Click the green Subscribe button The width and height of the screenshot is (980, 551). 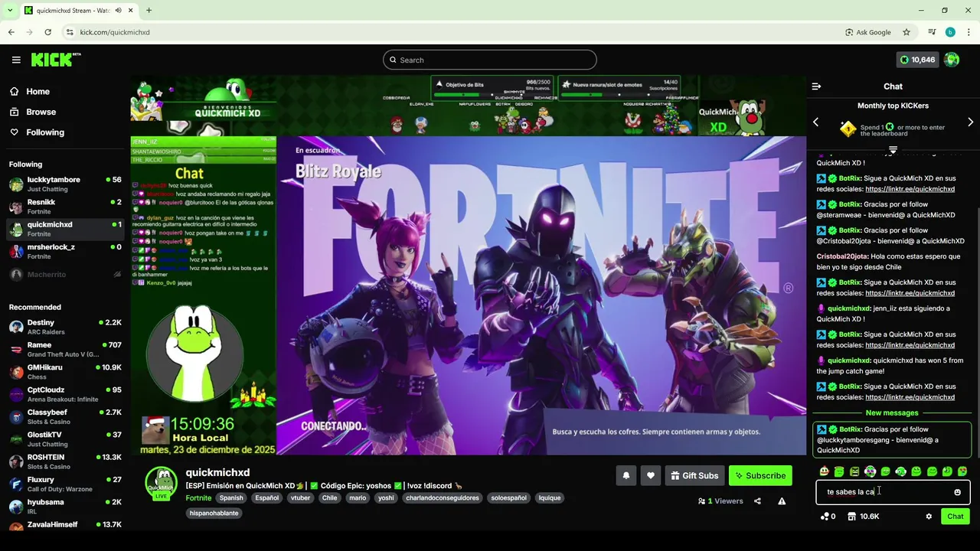click(760, 476)
